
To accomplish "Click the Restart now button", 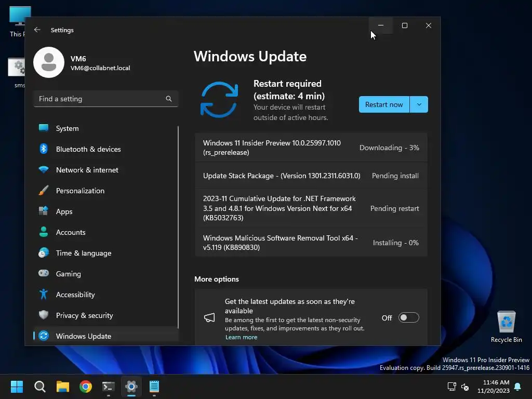I will point(384,104).
